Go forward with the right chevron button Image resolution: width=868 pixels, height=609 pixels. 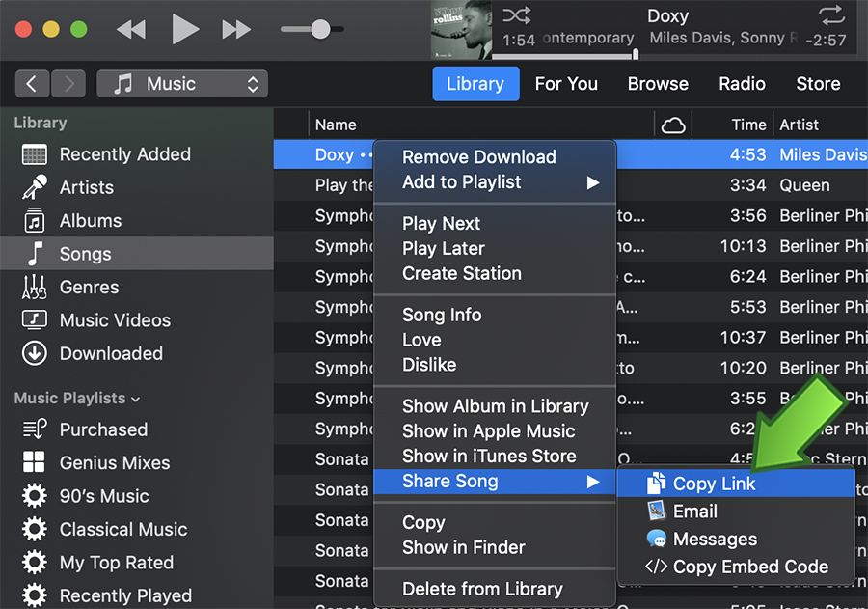(68, 84)
